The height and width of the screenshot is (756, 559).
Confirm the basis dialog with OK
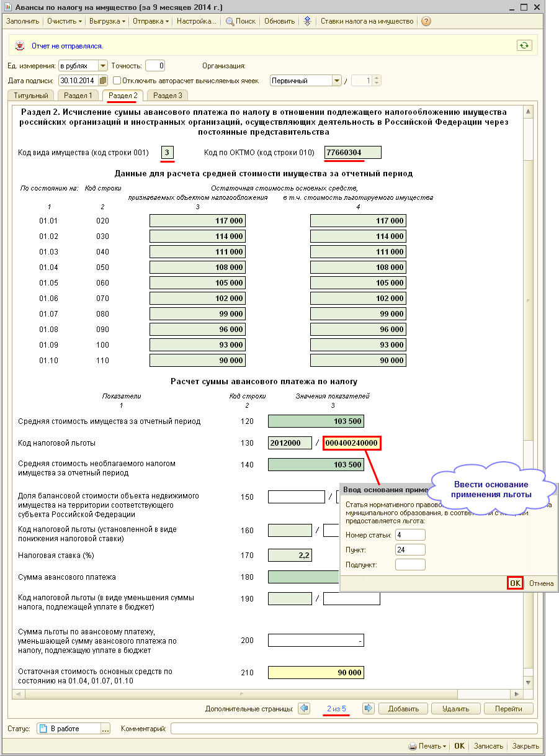(x=515, y=583)
